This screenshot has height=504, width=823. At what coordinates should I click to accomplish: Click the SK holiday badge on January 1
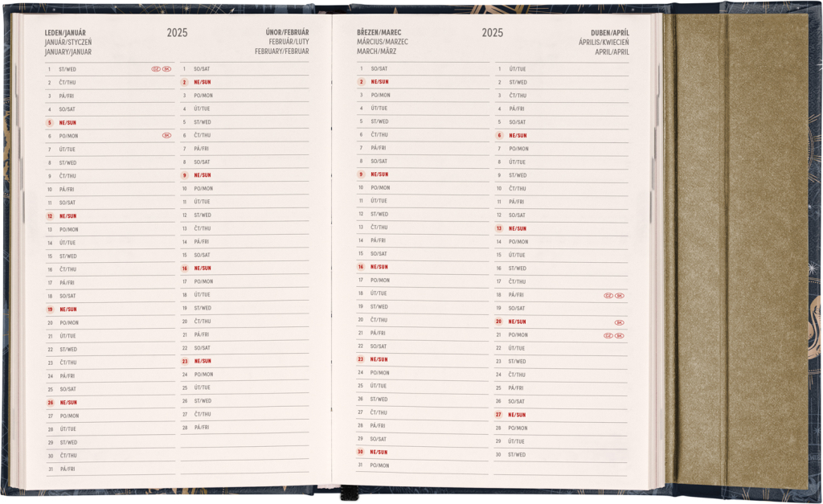tap(166, 69)
